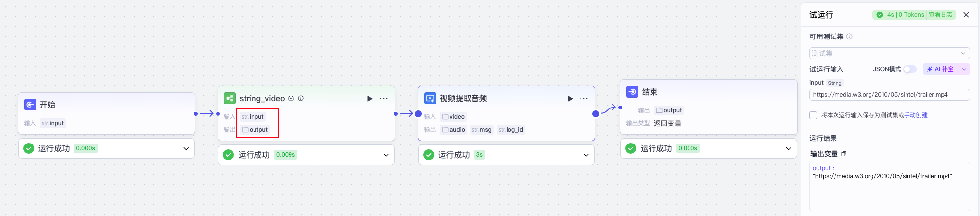Open 查看日志 to view logs
Screen dimensions: 980x216
[x=941, y=15]
